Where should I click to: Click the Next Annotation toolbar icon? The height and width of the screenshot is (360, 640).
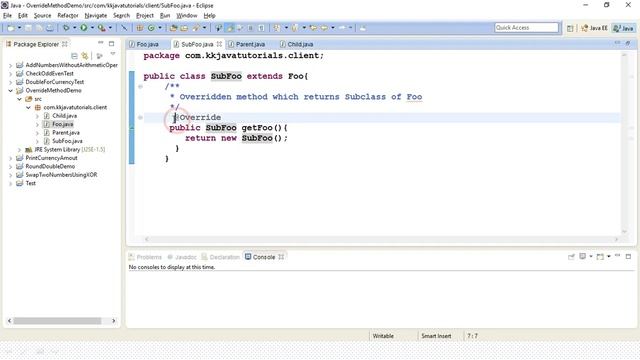click(x=277, y=28)
